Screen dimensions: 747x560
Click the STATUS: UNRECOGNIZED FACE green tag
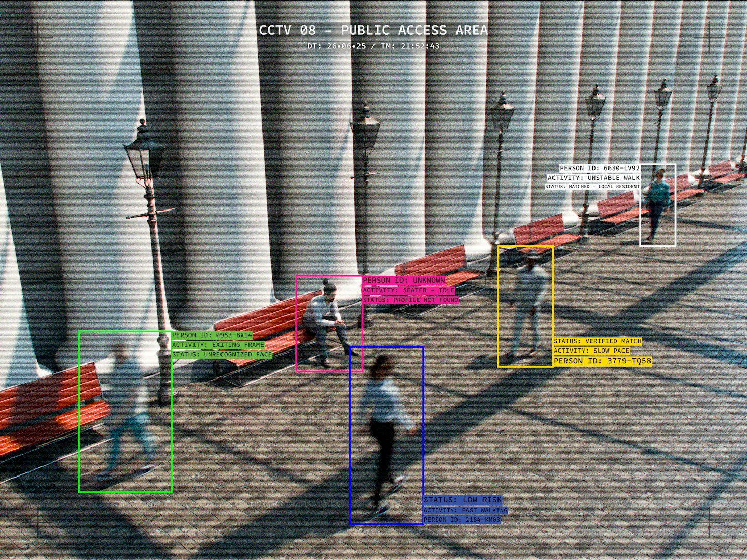(x=222, y=355)
